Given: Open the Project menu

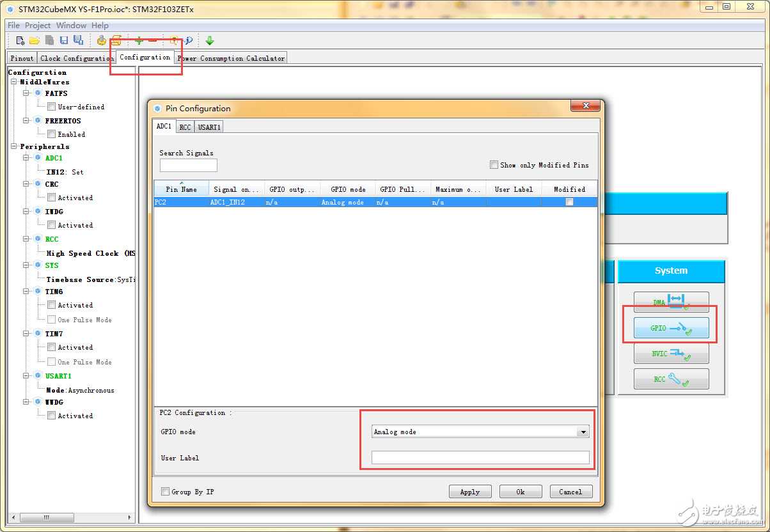Looking at the screenshot, I should 38,25.
